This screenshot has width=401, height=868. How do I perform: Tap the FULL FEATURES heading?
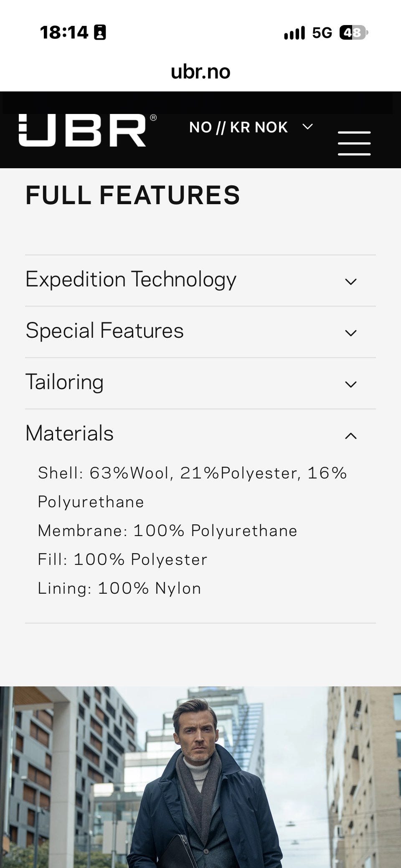click(133, 195)
